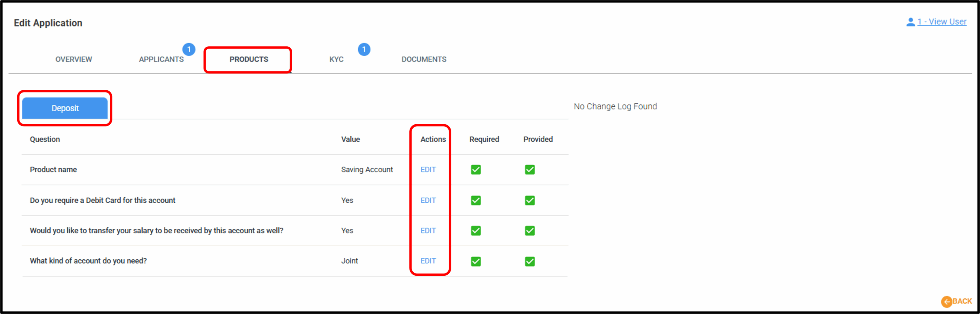Edit the Product name value

point(428,169)
